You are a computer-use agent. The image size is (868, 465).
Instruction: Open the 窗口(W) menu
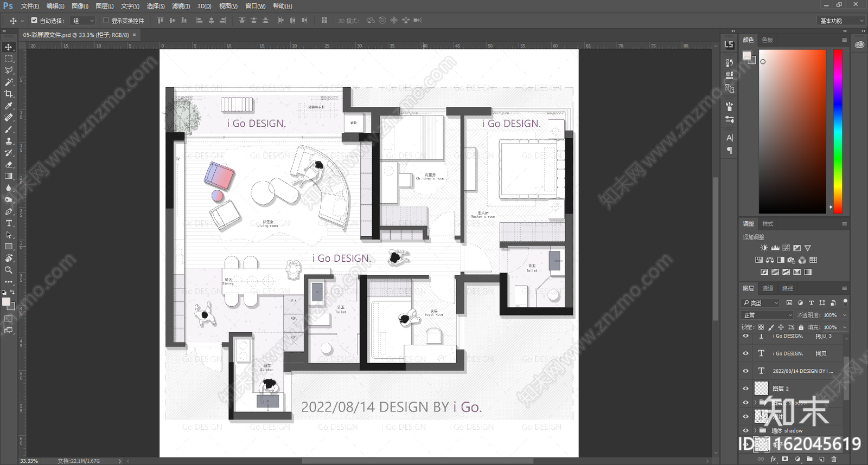(255, 6)
